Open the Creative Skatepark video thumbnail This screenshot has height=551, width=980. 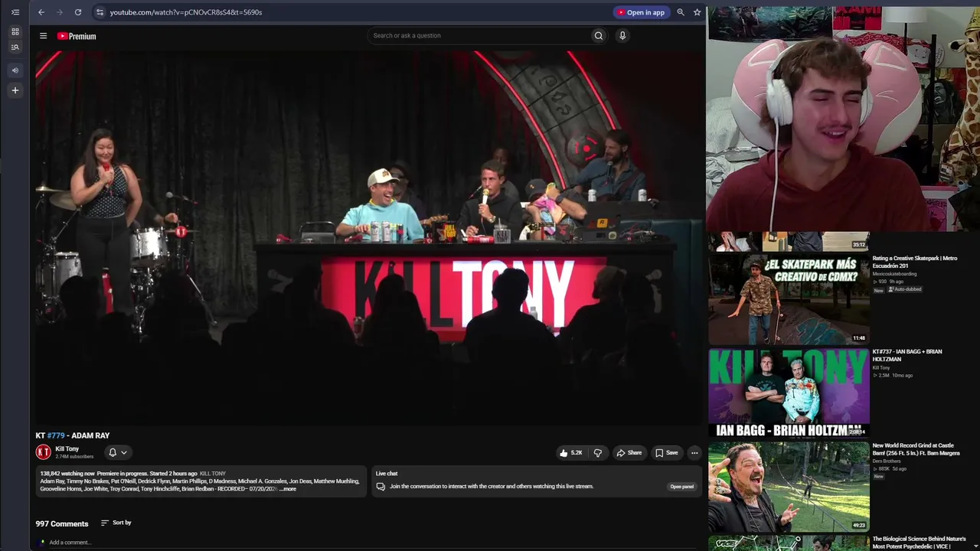coord(789,299)
